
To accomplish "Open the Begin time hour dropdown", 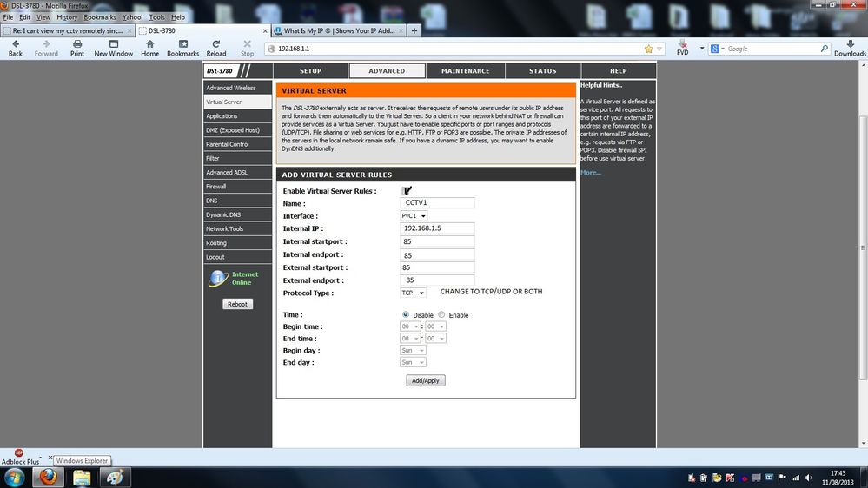I will (410, 326).
